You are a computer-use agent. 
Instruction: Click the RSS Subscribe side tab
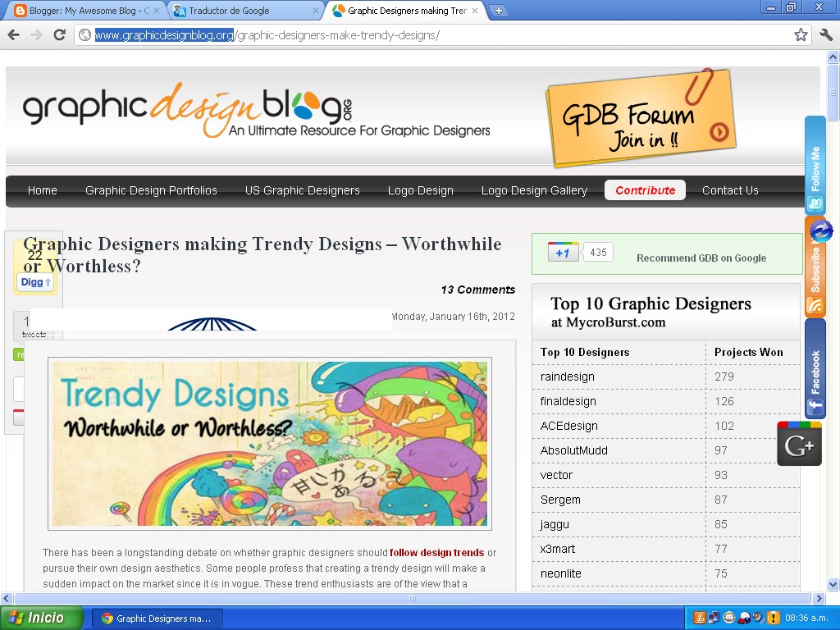(815, 267)
